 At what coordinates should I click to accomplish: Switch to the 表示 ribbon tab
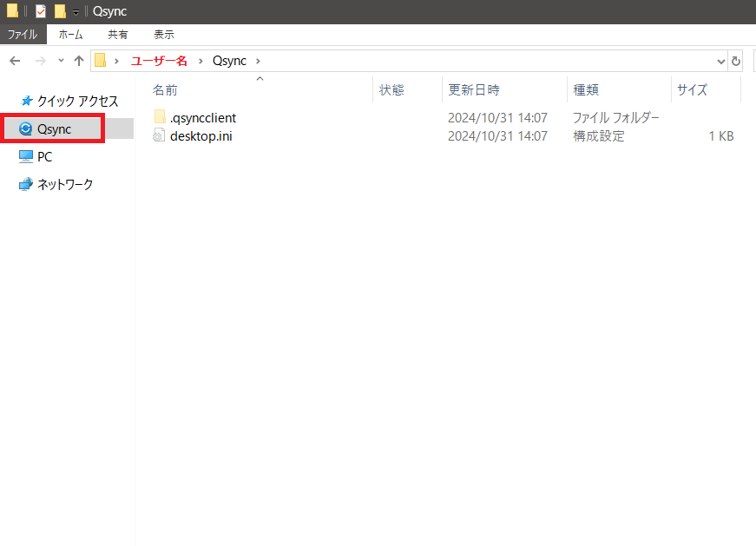[x=164, y=35]
